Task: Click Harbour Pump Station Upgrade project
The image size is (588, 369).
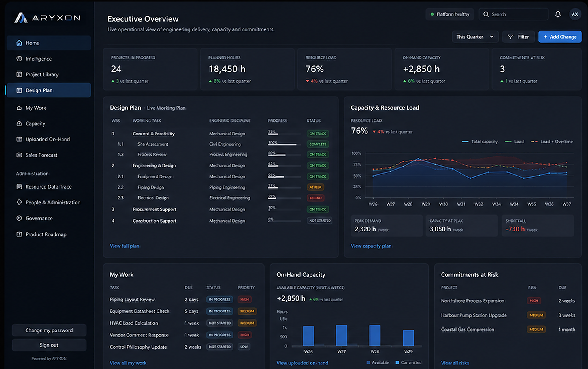Action: [474, 315]
